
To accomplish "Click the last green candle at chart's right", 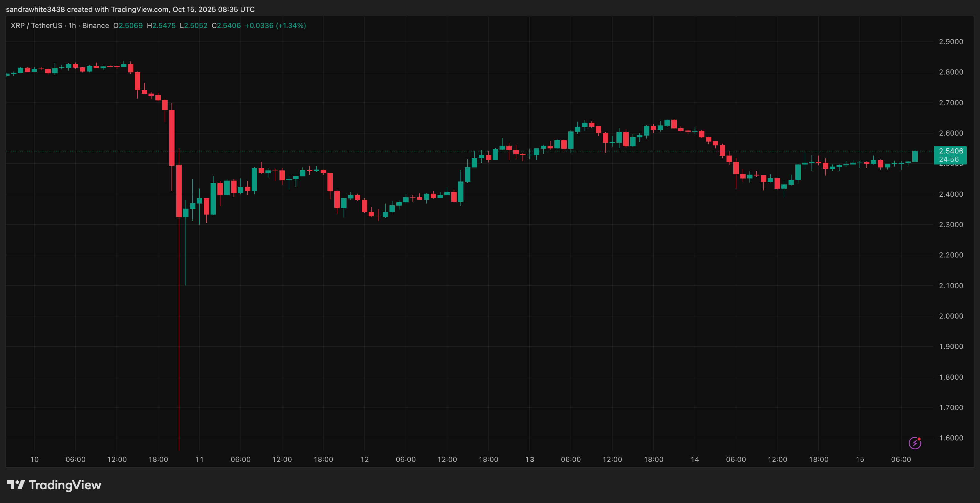I will point(915,156).
